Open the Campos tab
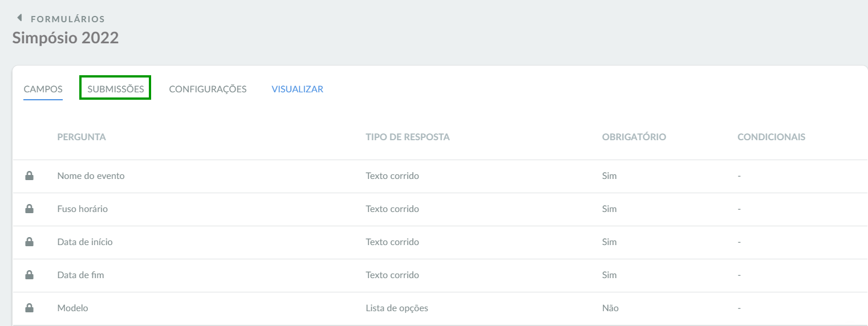The width and height of the screenshot is (868, 326). click(x=43, y=89)
